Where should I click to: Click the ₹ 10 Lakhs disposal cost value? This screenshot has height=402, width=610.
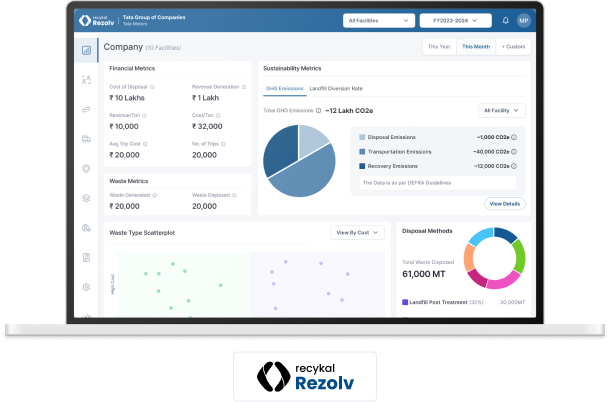[x=127, y=98]
